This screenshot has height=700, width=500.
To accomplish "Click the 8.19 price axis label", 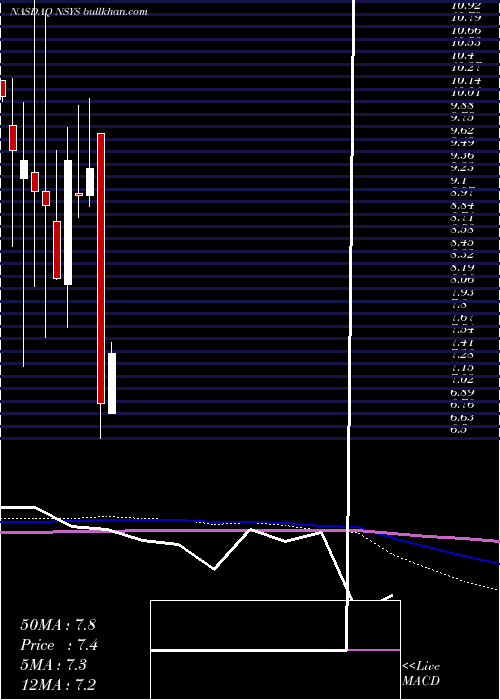I will 463,267.
